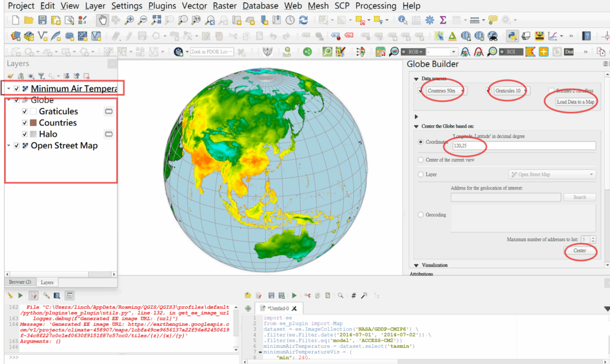Screen dimensions: 610x364
Task: Run script with editor's green play button
Action: (294, 295)
